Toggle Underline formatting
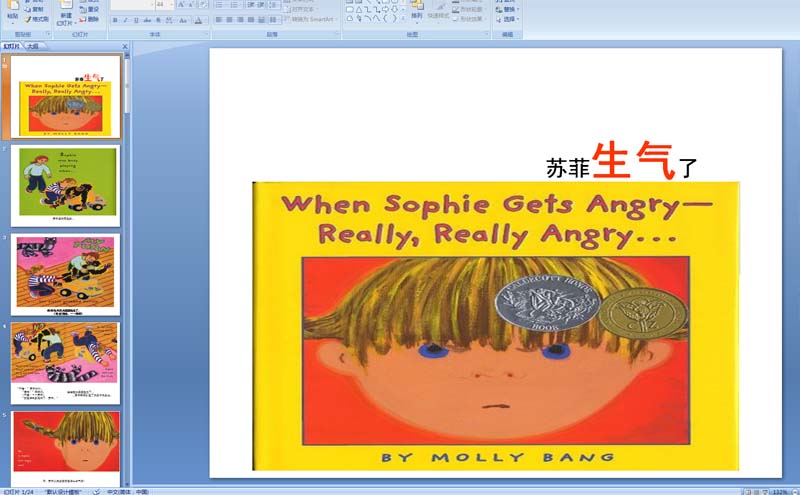 [x=136, y=20]
